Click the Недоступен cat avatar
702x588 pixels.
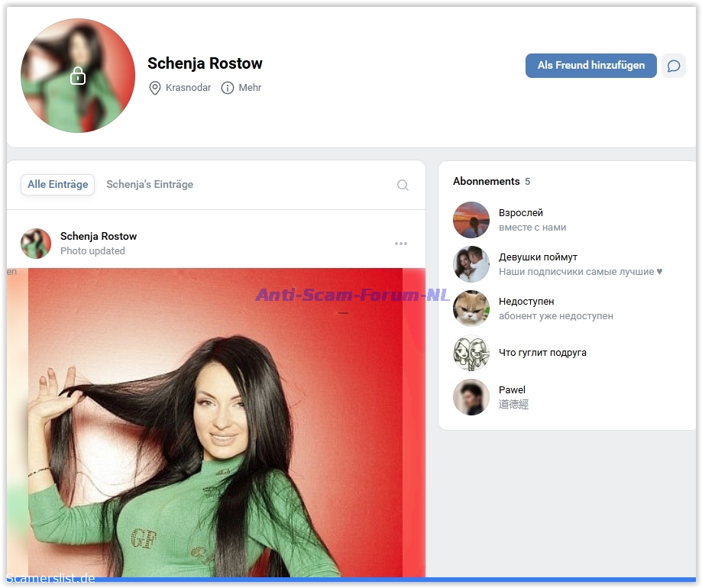(471, 309)
